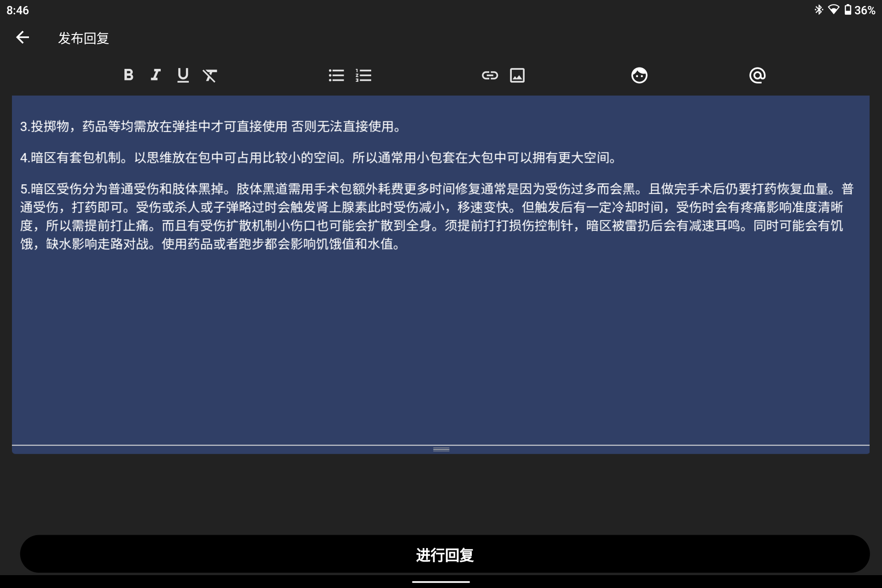Insert a hyperlink
This screenshot has height=588, width=882.
pos(490,75)
